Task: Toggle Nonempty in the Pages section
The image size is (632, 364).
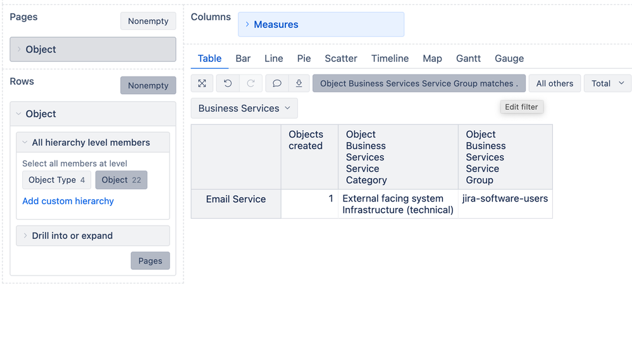Action: pos(148,21)
